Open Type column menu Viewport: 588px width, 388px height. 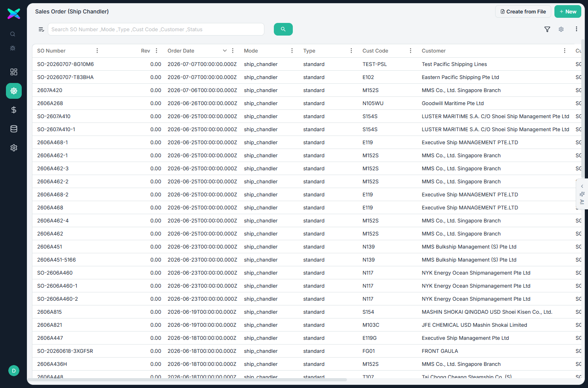[x=351, y=51]
